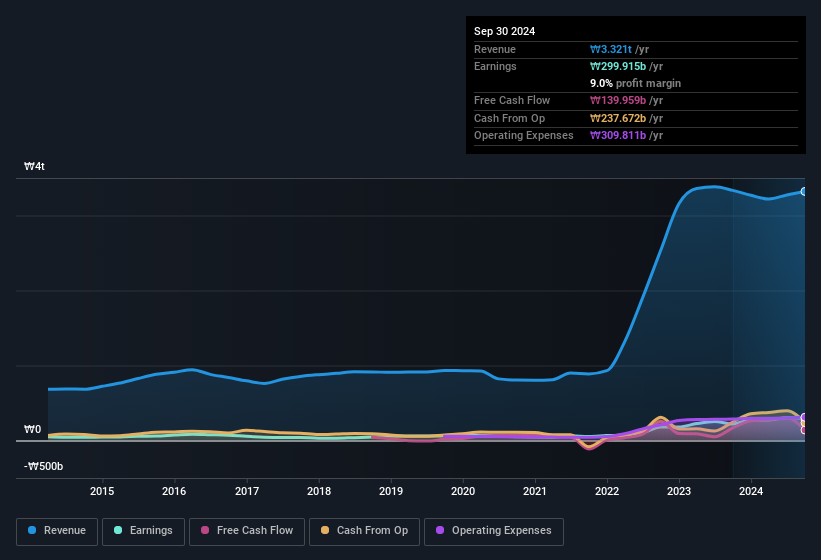Click the 2024 x-axis label

click(x=751, y=491)
